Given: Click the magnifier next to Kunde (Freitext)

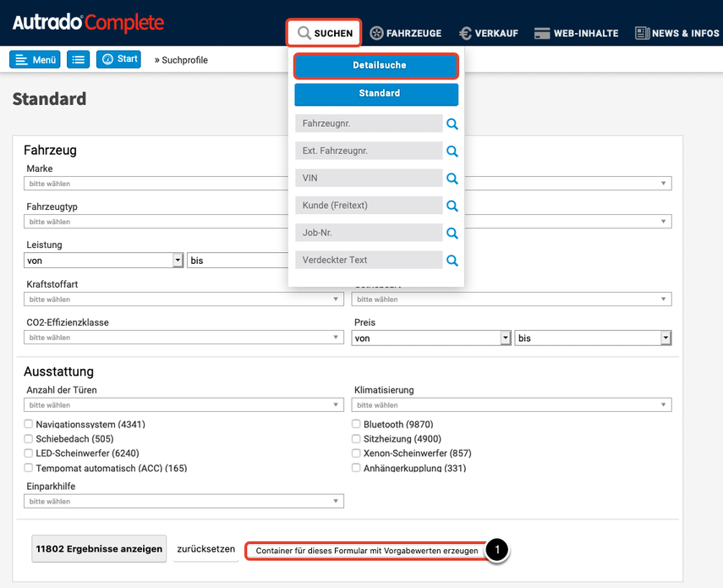Looking at the screenshot, I should (452, 206).
